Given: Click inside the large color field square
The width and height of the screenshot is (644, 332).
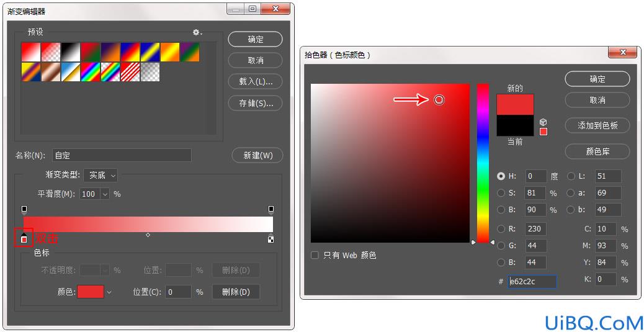Looking at the screenshot, I should tap(390, 163).
